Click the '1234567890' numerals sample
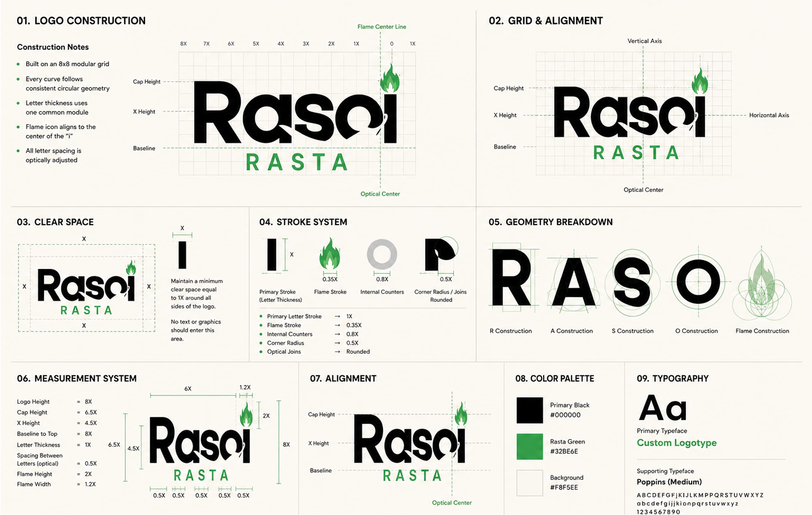 [x=658, y=512]
